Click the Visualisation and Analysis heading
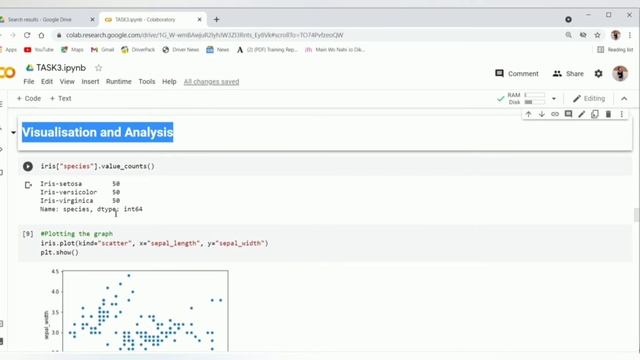This screenshot has width=640, height=360. point(98,132)
